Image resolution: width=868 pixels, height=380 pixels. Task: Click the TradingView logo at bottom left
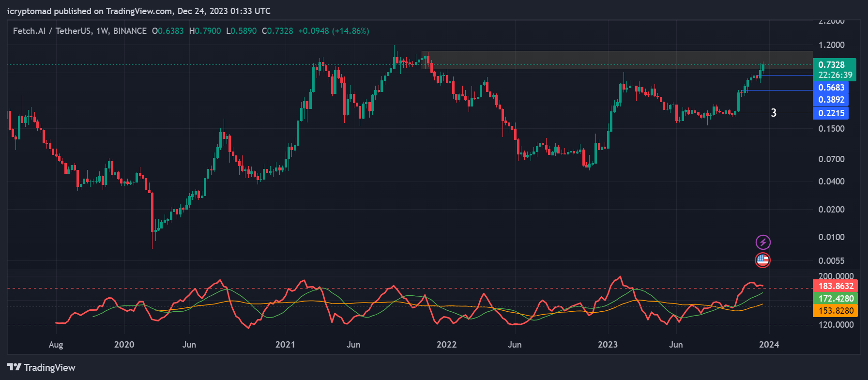click(42, 367)
